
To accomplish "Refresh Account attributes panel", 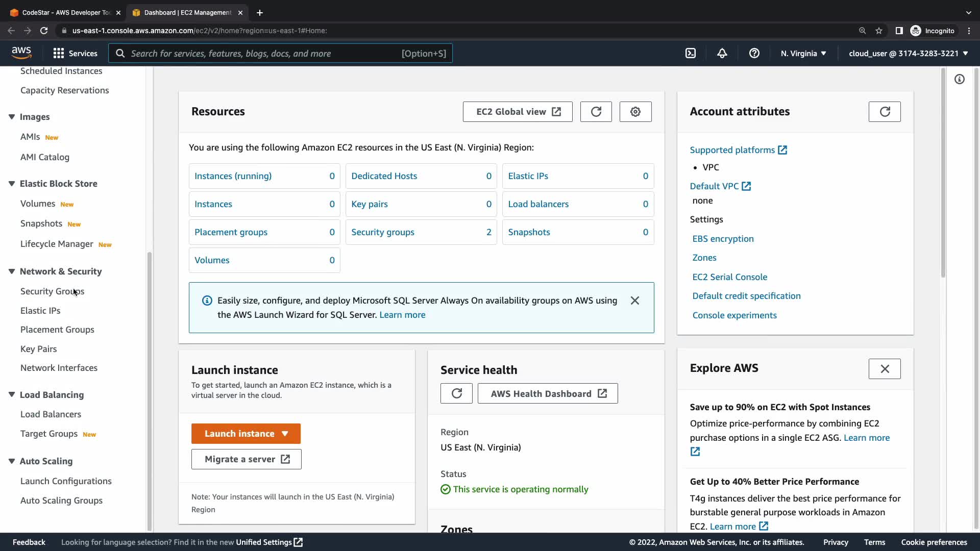I will point(884,112).
